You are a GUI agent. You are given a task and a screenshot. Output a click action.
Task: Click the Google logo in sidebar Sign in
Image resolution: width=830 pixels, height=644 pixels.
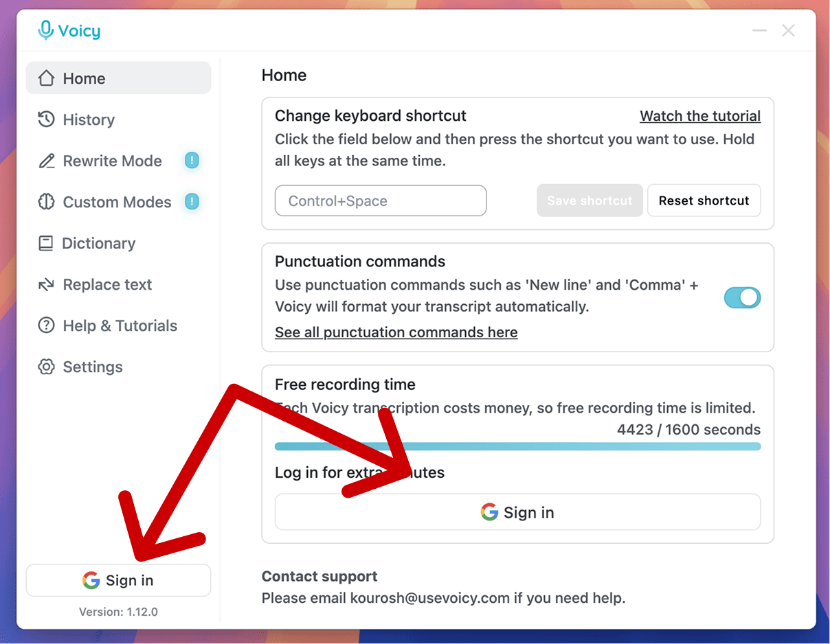pyautogui.click(x=91, y=580)
